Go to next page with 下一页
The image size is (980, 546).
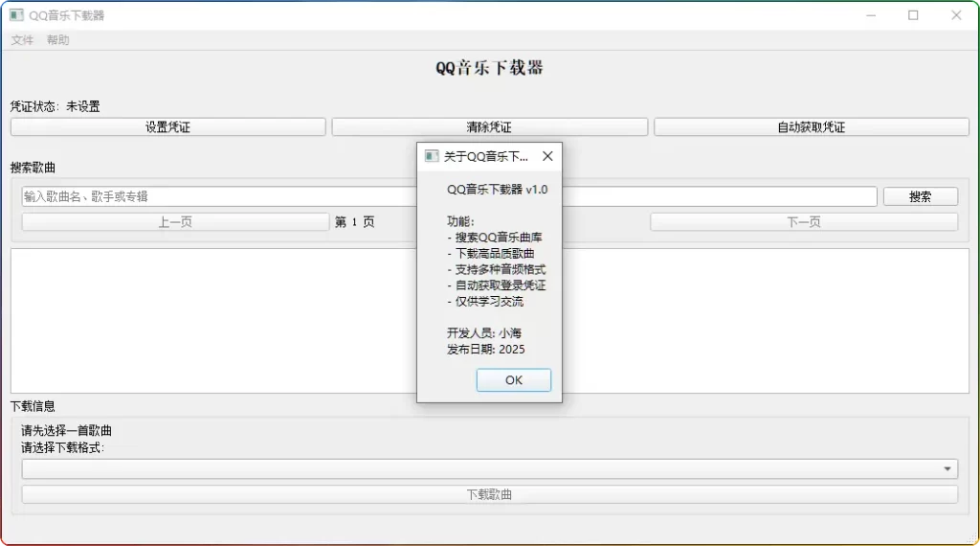[x=804, y=222]
